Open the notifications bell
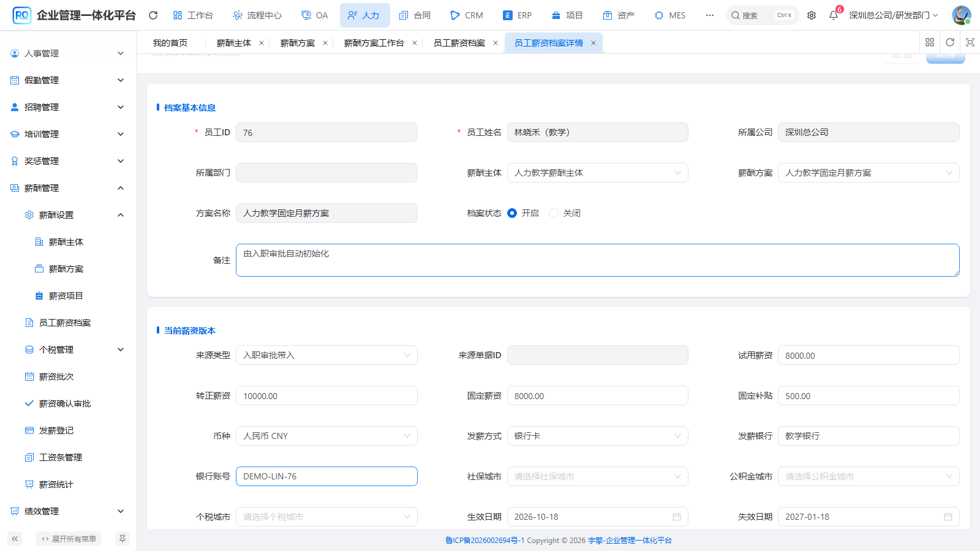 [x=834, y=15]
